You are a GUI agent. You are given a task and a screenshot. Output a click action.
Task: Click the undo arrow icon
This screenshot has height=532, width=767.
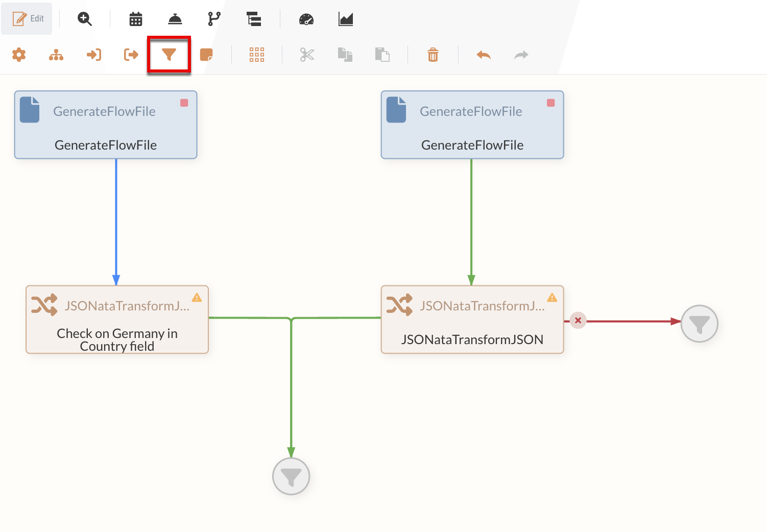(484, 55)
